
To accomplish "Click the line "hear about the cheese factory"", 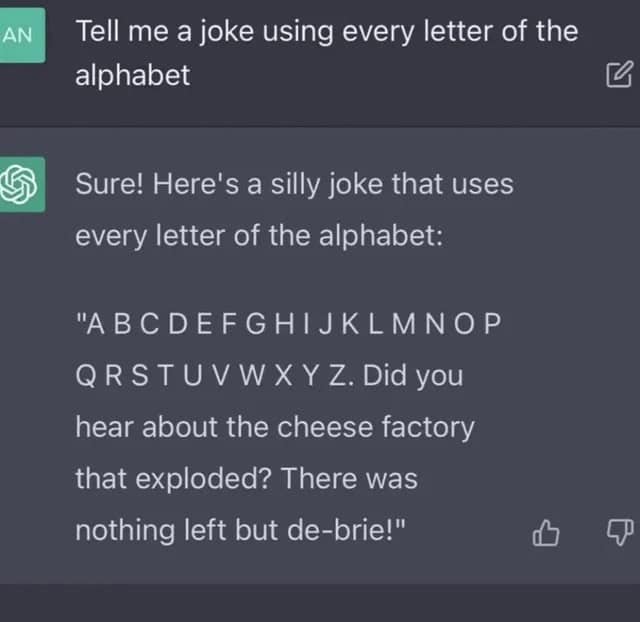I will (x=275, y=428).
